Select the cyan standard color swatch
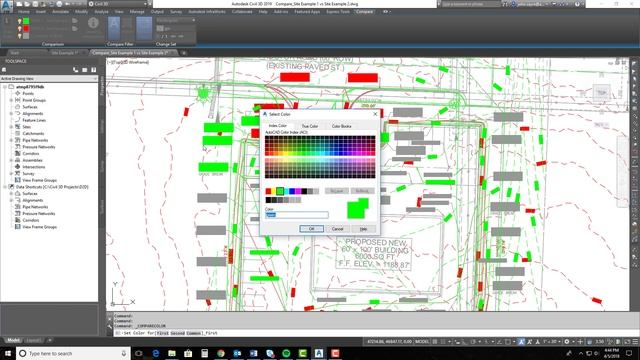The width and height of the screenshot is (640, 360). pyautogui.click(x=286, y=191)
